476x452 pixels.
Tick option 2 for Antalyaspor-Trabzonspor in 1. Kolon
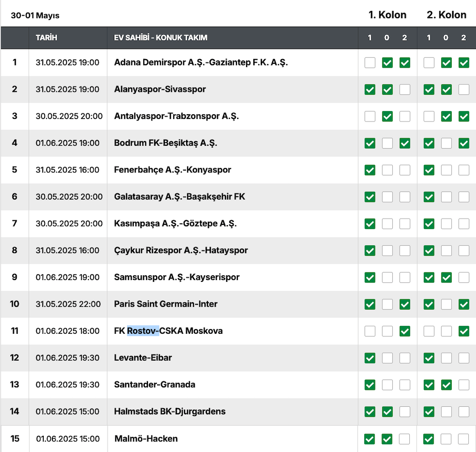tap(405, 116)
